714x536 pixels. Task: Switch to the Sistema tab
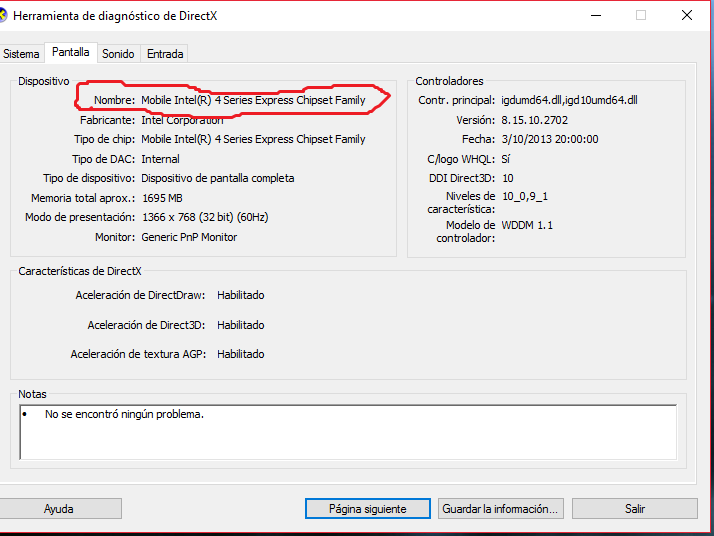(21, 54)
